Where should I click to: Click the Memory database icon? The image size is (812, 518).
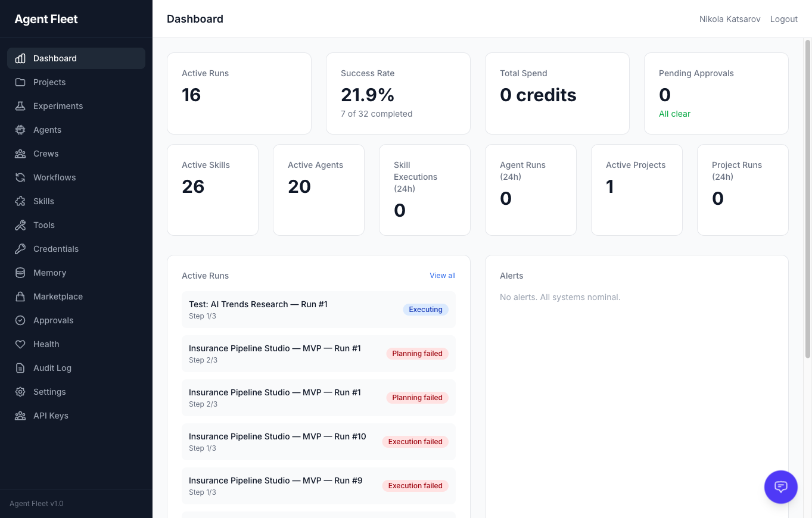pyautogui.click(x=20, y=273)
